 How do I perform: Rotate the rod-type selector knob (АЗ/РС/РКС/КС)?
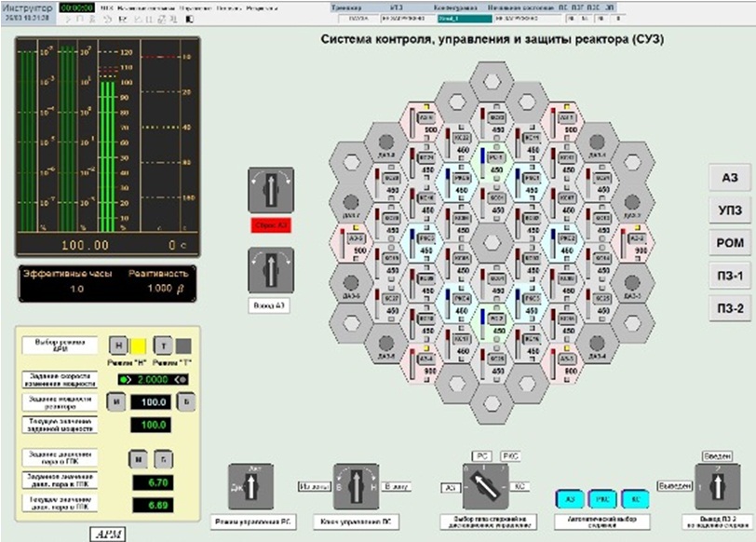point(485,486)
